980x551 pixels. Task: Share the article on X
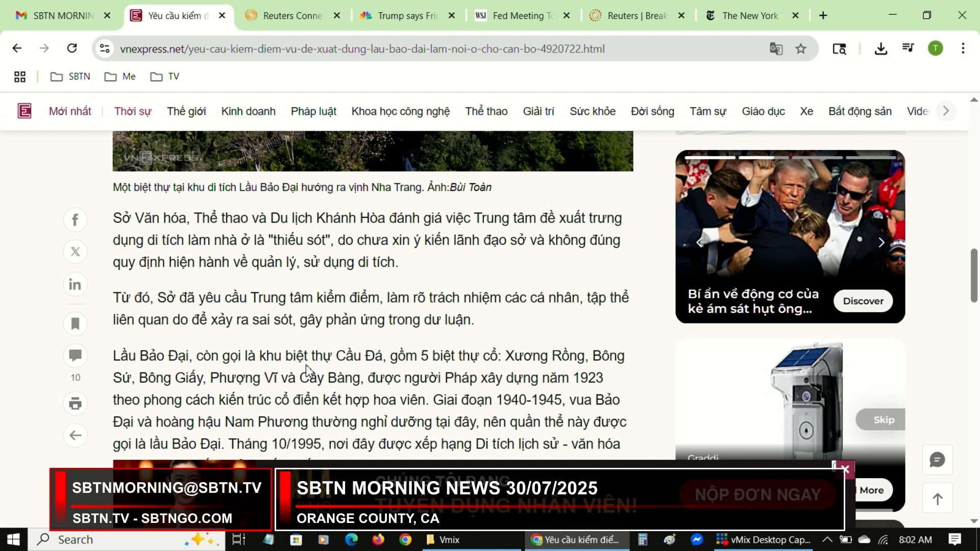[x=75, y=252]
